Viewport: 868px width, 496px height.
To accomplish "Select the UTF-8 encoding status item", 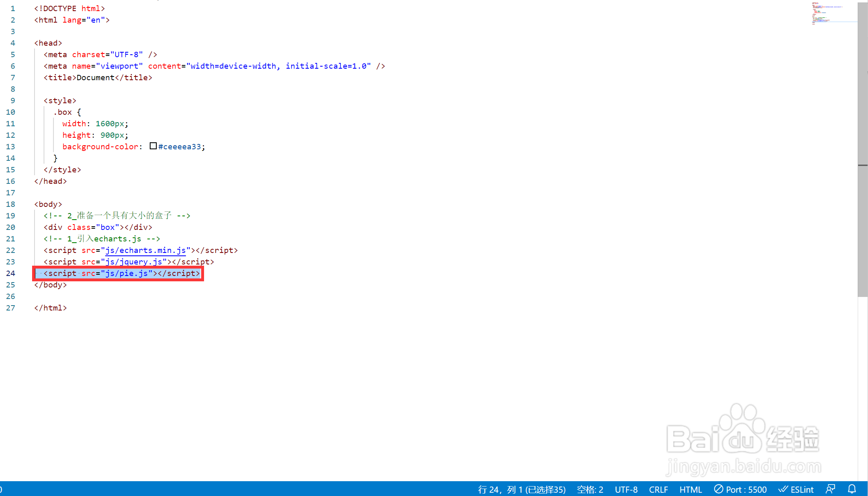I will (626, 489).
